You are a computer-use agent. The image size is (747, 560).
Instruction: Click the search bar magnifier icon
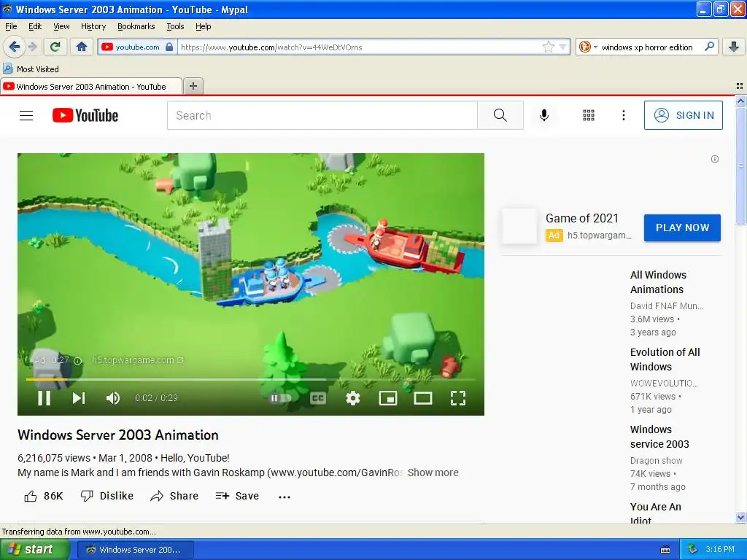709,47
